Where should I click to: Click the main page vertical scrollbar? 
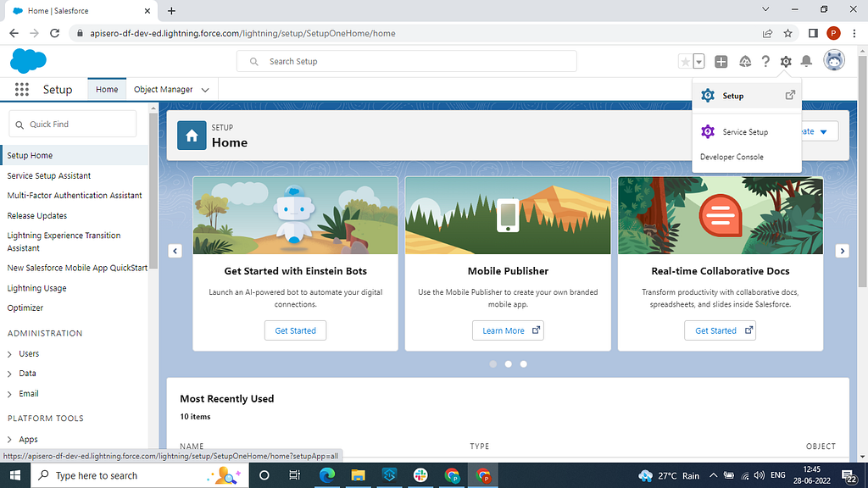tap(862, 171)
